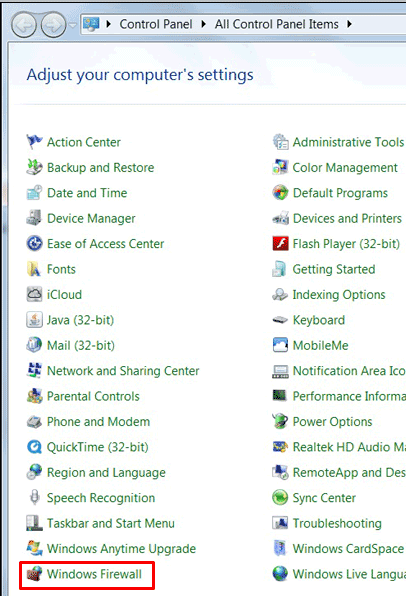Expand arrow before Control Panel breadcrumb
Image resolution: width=406 pixels, height=596 pixels.
(109, 24)
